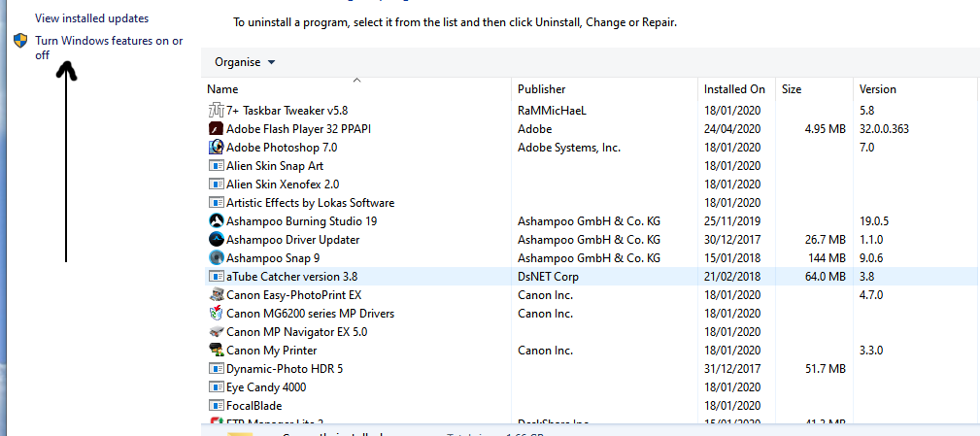Screen dimensions: 980x436
Task: Click the Canon MP Navigator EX icon
Action: coord(217,332)
